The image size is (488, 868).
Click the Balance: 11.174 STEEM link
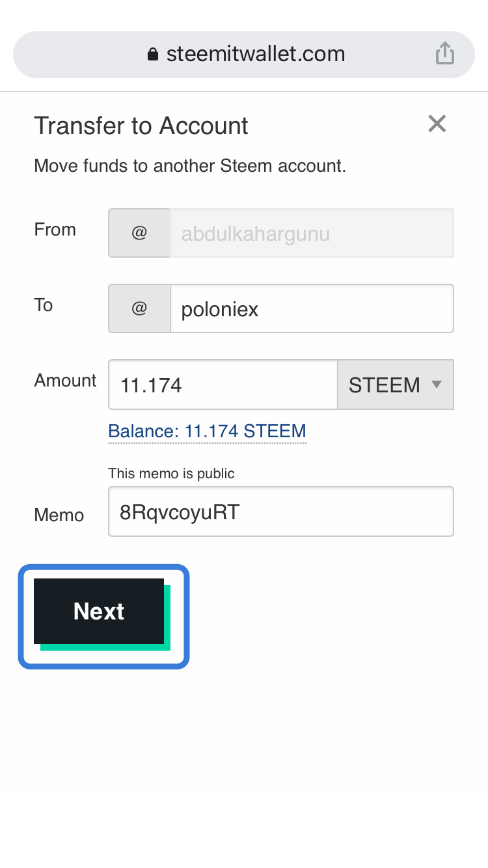(x=207, y=431)
